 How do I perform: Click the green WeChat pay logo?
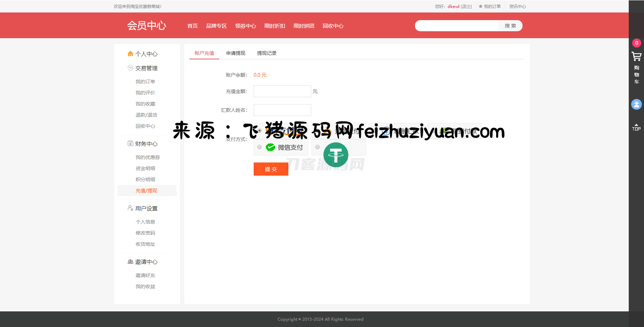270,148
